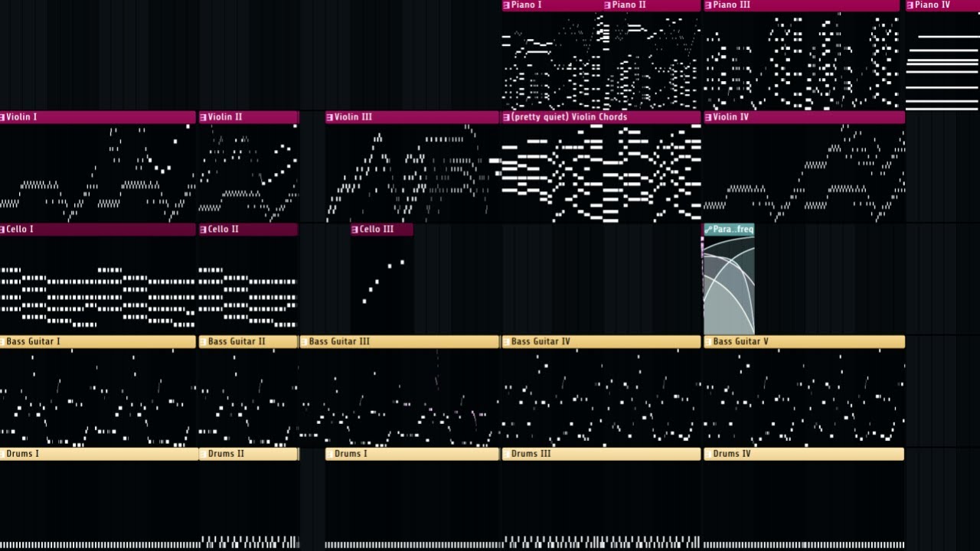The image size is (980, 551).
Task: Open the Bass Guitar III clip menu icon
Action: [x=305, y=341]
